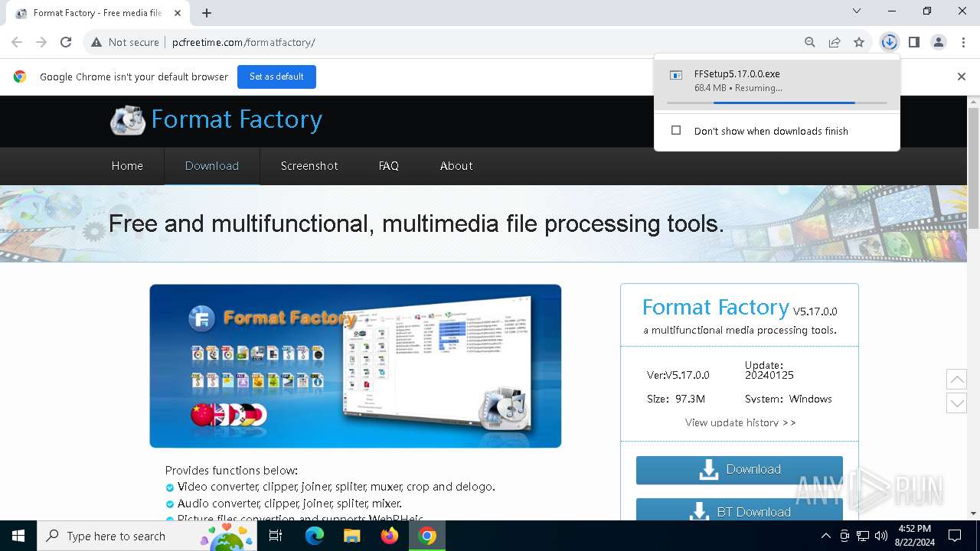This screenshot has height=551, width=980.
Task: Click the BT Download button
Action: [x=740, y=510]
